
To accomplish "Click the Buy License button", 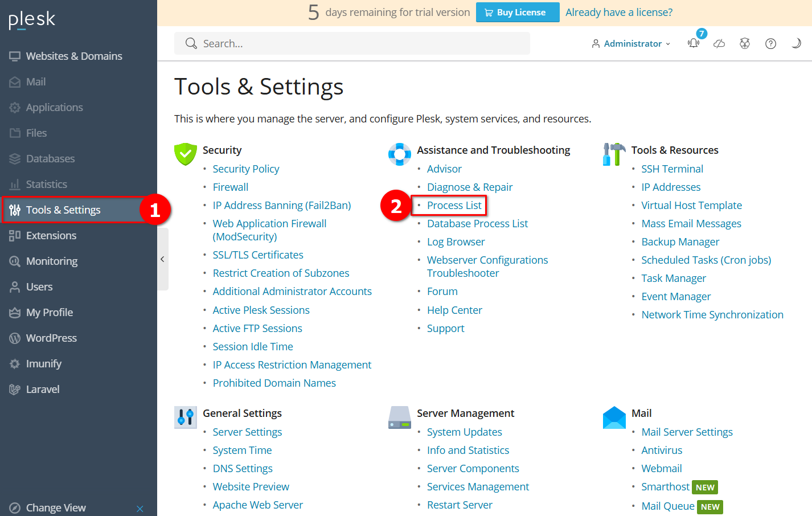I will (518, 12).
